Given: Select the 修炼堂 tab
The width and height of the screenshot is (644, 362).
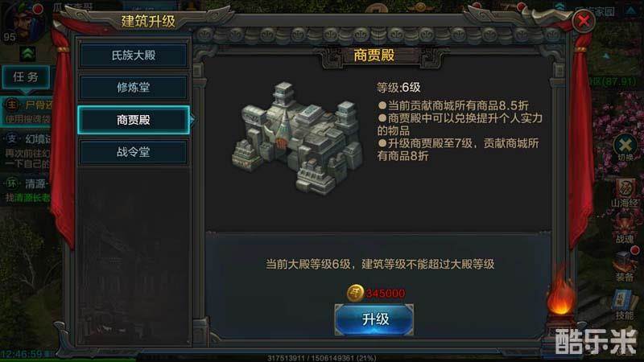Looking at the screenshot, I should point(134,87).
